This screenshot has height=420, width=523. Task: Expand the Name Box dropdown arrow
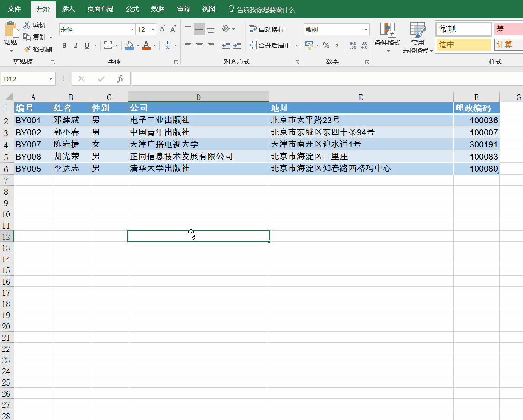(51, 79)
